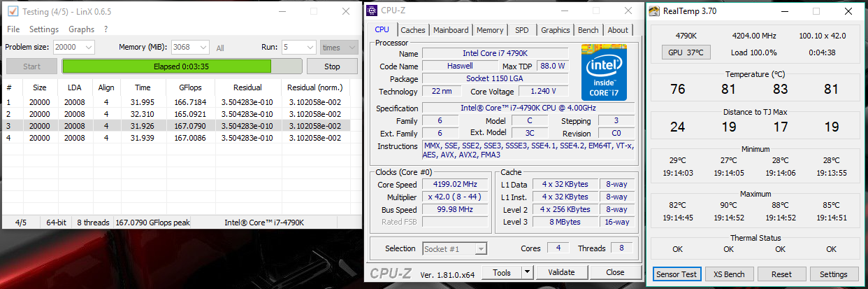Screen dimensions: 868x289
Task: Switch to the SPD tab in CPU-Z
Action: click(x=522, y=30)
